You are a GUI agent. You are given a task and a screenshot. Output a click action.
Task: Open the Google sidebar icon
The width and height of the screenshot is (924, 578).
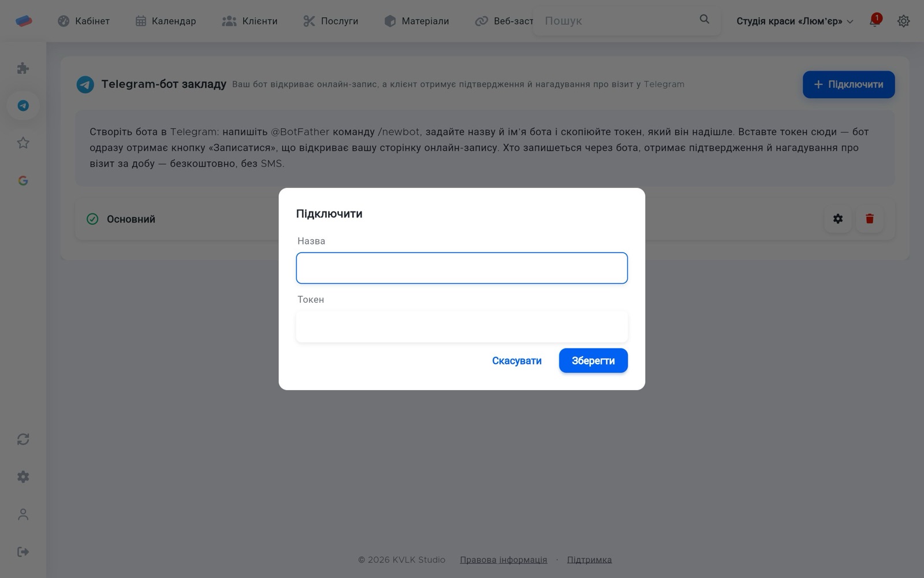point(23,180)
